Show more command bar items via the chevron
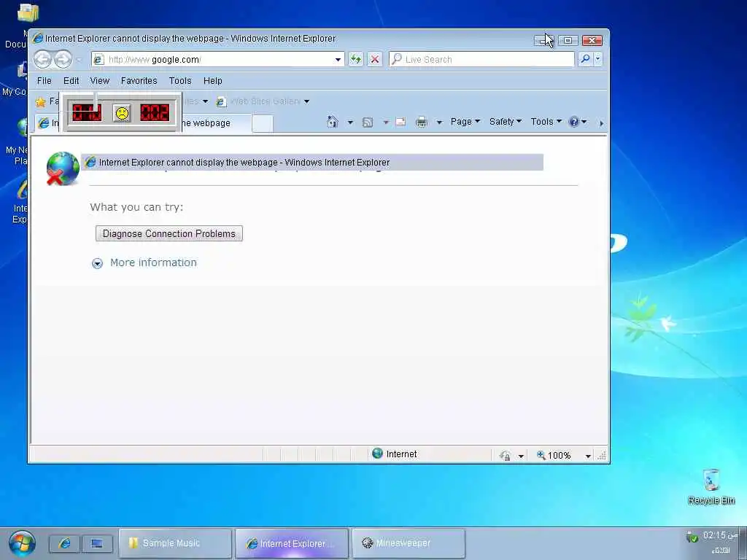This screenshot has width=747, height=560. 601,123
